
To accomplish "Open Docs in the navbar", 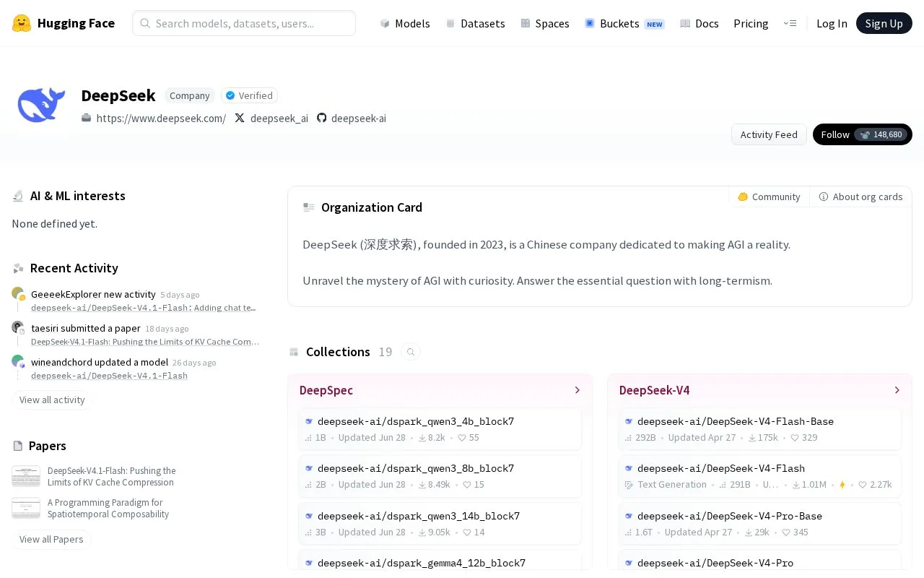I will point(699,23).
